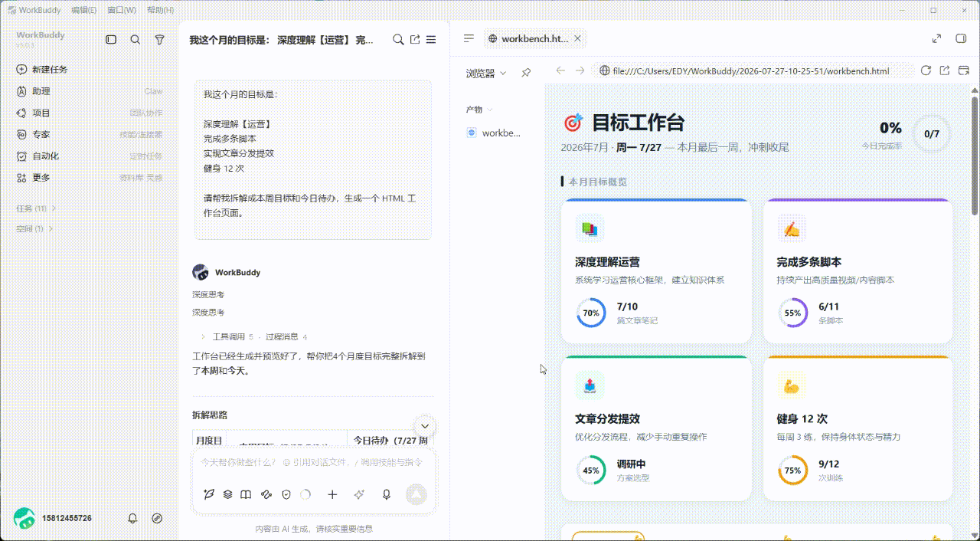Close the workbench.ht... tab

click(577, 38)
